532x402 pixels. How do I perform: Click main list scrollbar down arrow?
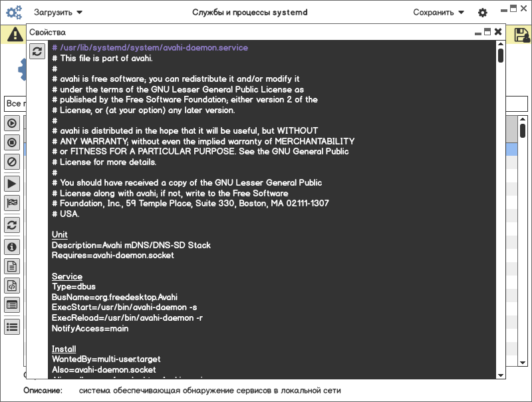pyautogui.click(x=523, y=363)
